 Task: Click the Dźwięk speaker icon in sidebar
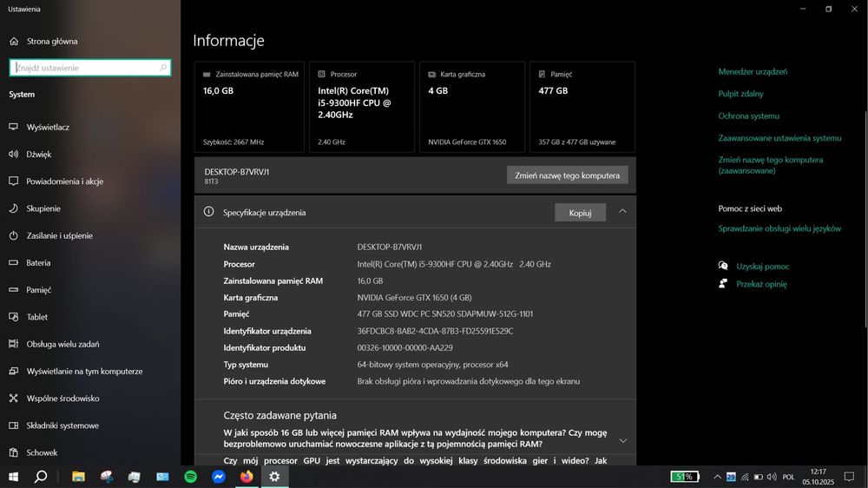pyautogui.click(x=13, y=154)
